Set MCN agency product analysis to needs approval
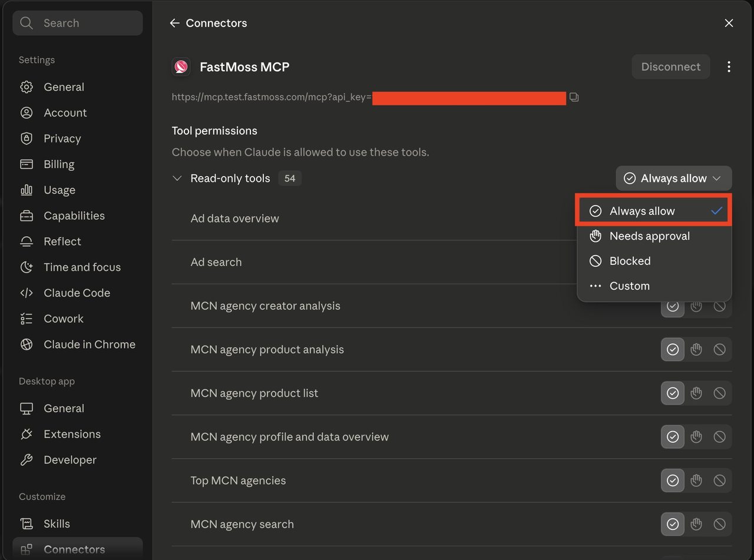This screenshot has width=754, height=560. point(696,350)
